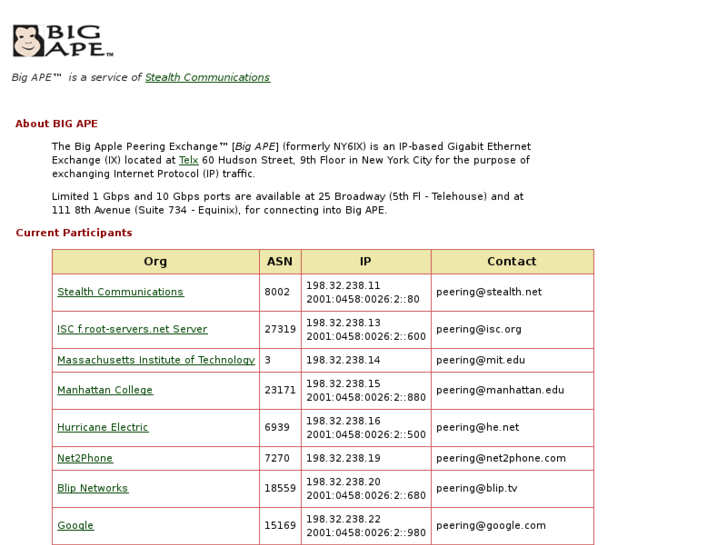The height and width of the screenshot is (545, 727).
Task: Click IP address 198.32.238.22
Action: 343,519
